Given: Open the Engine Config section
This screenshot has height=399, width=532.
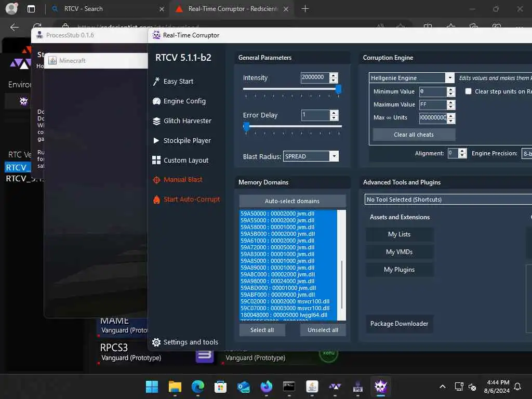Looking at the screenshot, I should point(184,101).
